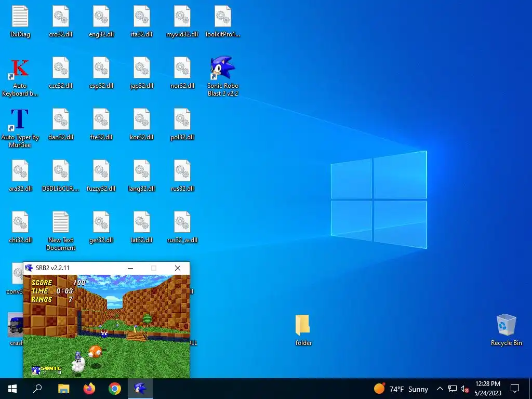Select lat32.dll desktop file
The height and width of the screenshot is (399, 532).
[x=141, y=227]
